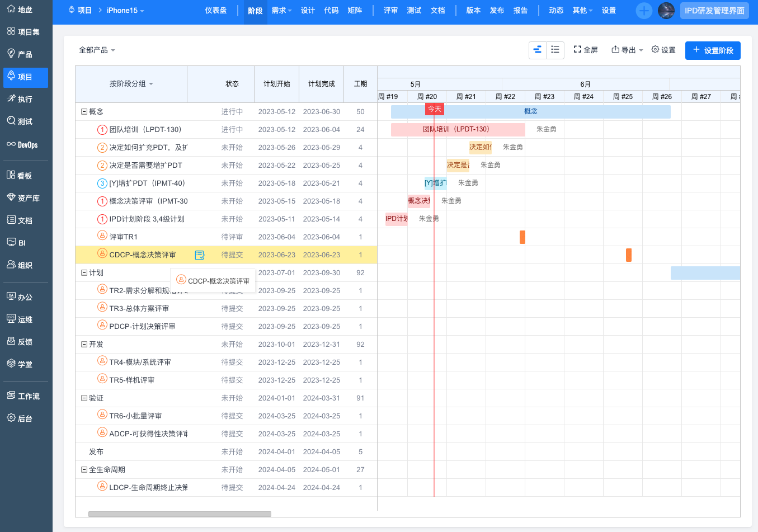The image size is (758, 532).
Task: Open the 资产库 asset library icon
Action: (11, 197)
